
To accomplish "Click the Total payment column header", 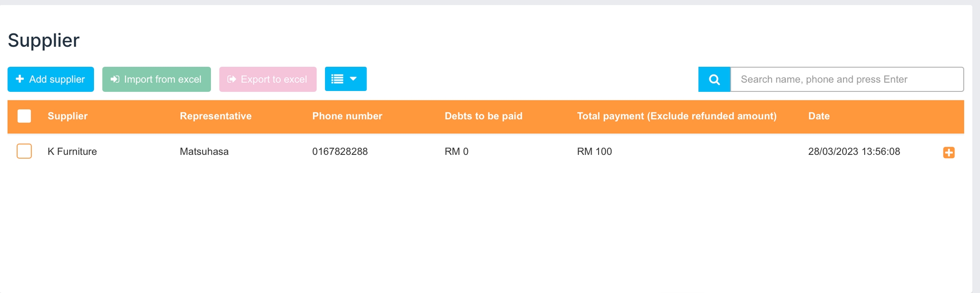I will tap(676, 116).
